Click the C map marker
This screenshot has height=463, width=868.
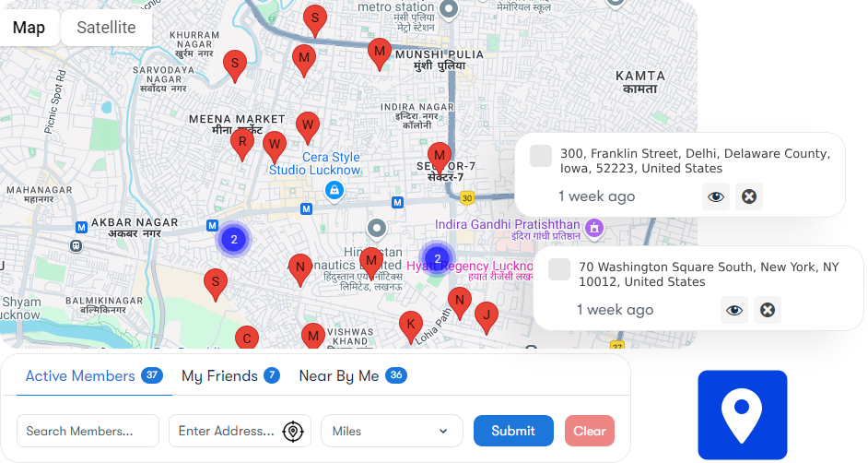click(x=247, y=338)
